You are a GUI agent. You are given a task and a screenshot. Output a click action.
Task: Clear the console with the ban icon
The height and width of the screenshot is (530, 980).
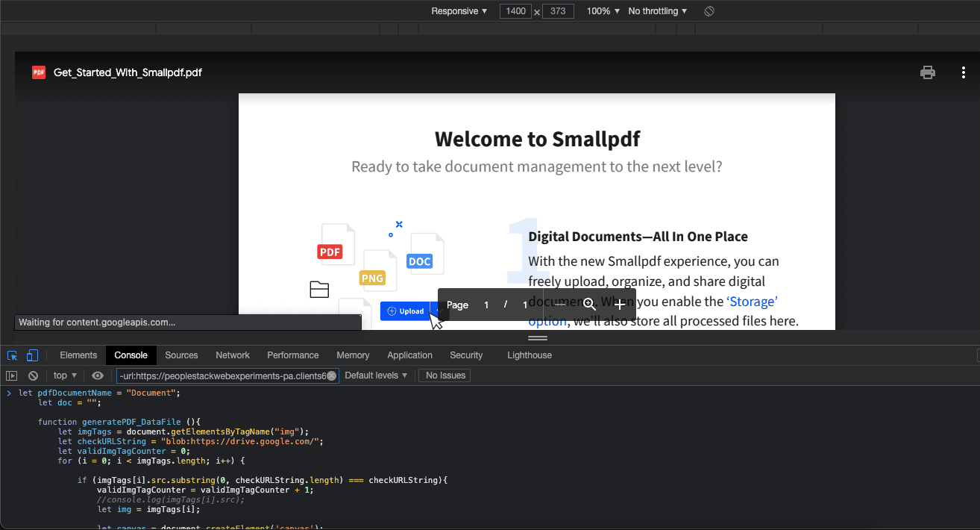pyautogui.click(x=33, y=375)
